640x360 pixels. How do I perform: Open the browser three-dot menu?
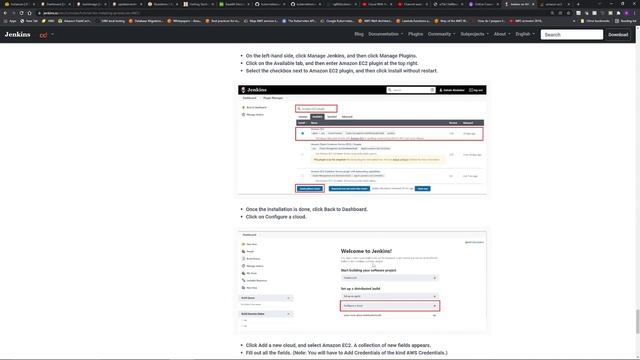click(x=635, y=13)
